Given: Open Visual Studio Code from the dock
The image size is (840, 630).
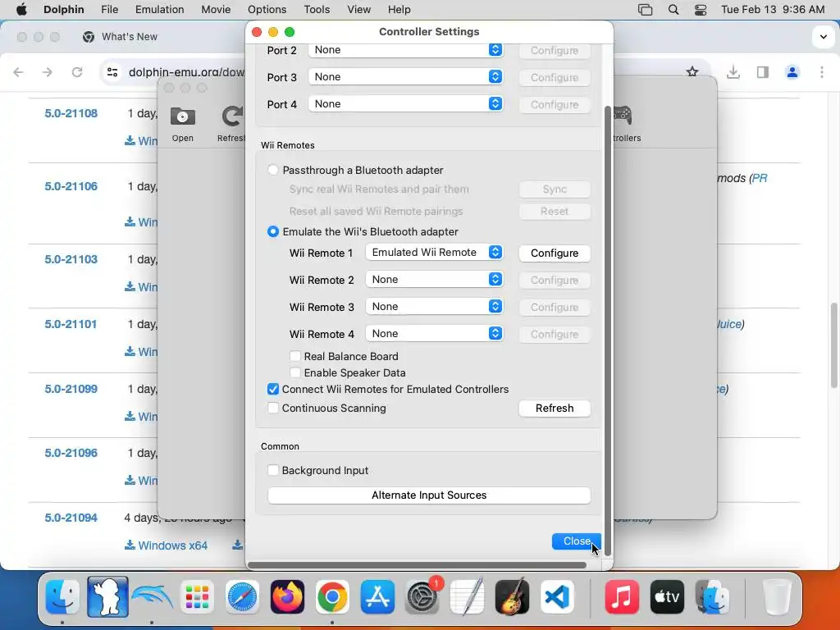Looking at the screenshot, I should (x=557, y=597).
